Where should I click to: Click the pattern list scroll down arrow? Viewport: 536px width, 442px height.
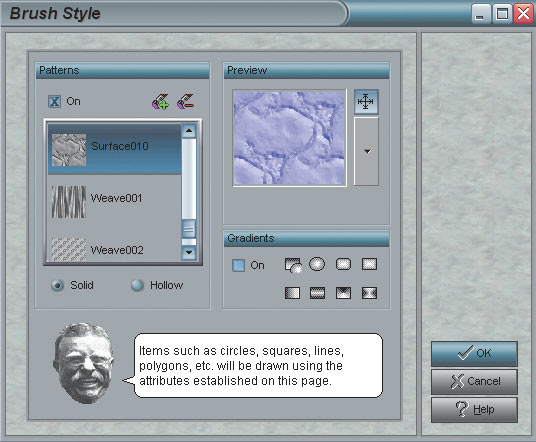click(189, 253)
